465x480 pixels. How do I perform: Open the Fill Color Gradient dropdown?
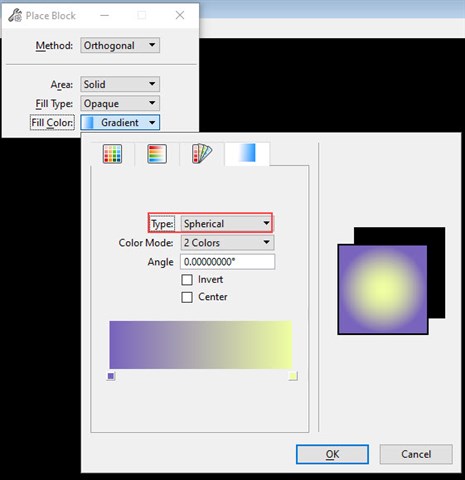click(120, 122)
